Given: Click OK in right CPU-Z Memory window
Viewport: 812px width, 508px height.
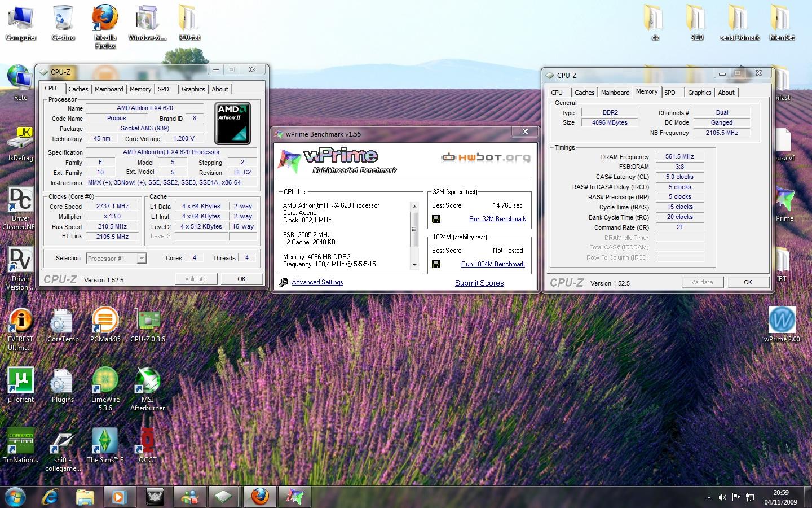Looking at the screenshot, I should tap(748, 282).
